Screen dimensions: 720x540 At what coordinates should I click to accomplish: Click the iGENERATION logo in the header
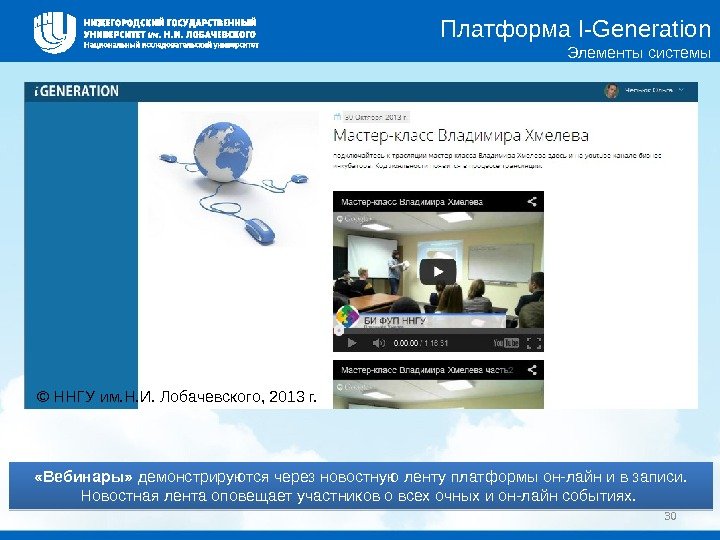(77, 91)
